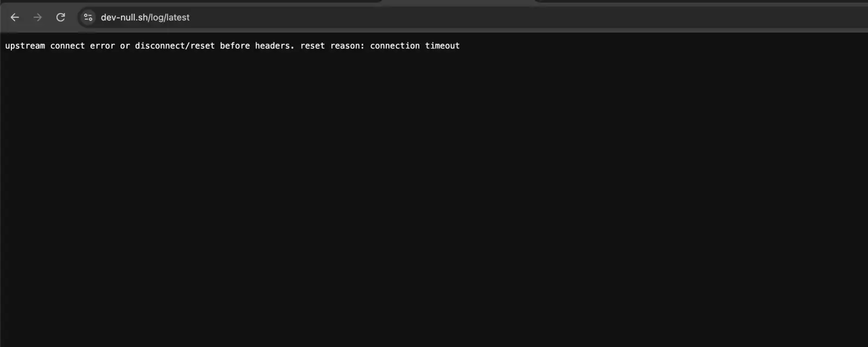868x347 pixels.
Task: Click the '/log/latest' path in the URL
Action: 169,17
